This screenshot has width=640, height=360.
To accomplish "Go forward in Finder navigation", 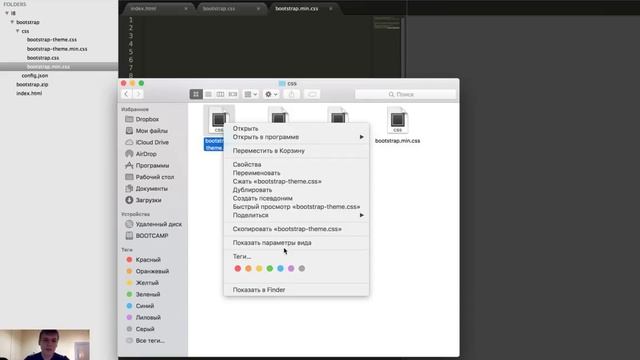I will point(138,94).
